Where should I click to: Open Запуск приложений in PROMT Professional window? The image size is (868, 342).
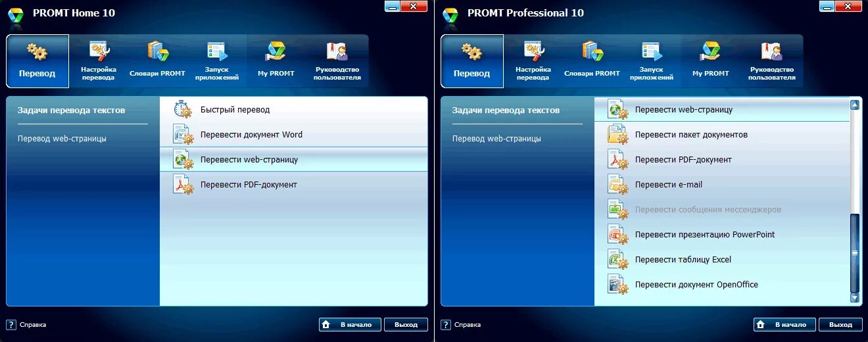652,61
